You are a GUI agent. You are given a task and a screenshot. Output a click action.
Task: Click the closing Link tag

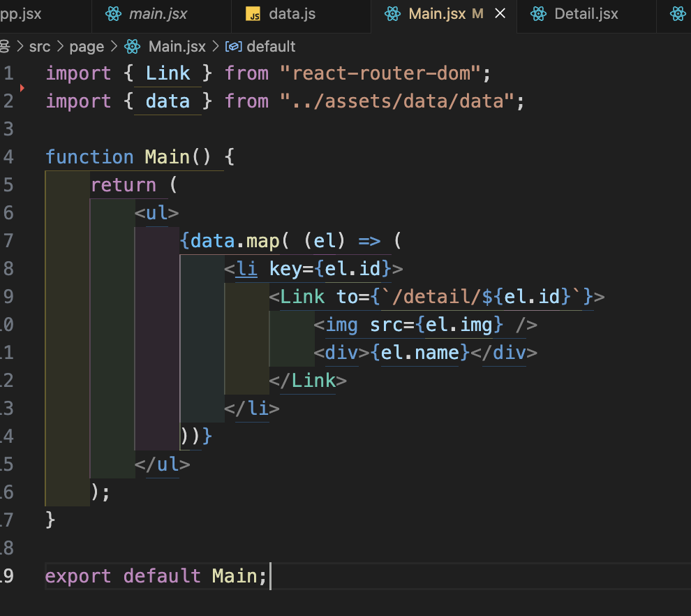308,381
